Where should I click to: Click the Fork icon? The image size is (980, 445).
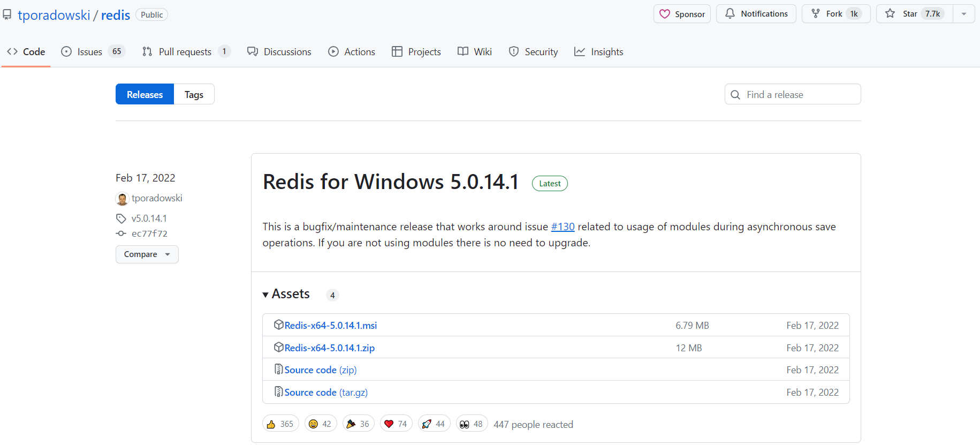(x=816, y=13)
